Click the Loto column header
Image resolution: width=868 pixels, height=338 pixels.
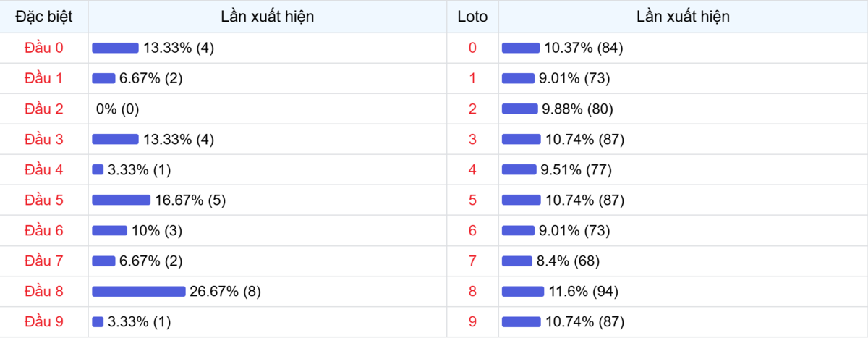(x=472, y=16)
